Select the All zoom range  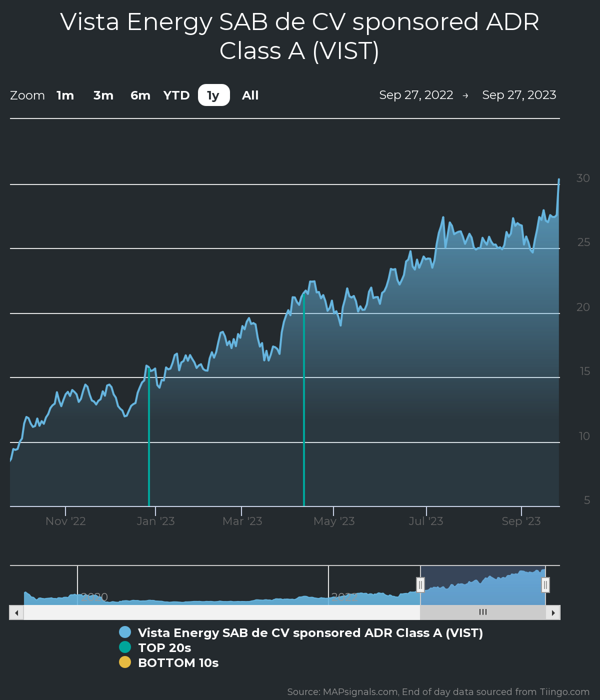(250, 95)
